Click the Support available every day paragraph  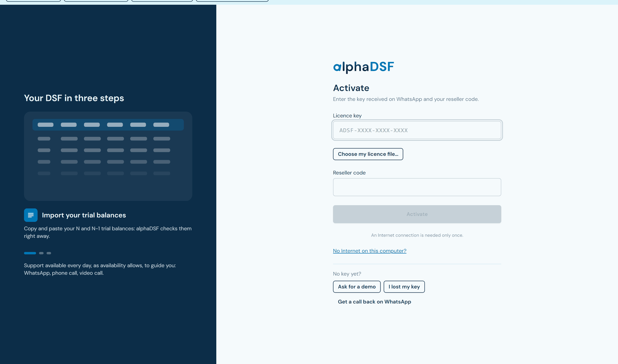100,269
